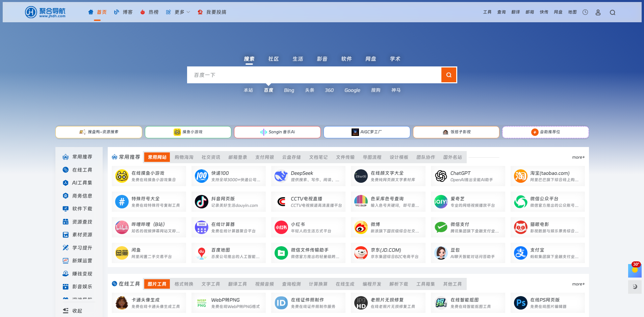
Task: Open 百度地图 icon
Action: click(x=201, y=253)
